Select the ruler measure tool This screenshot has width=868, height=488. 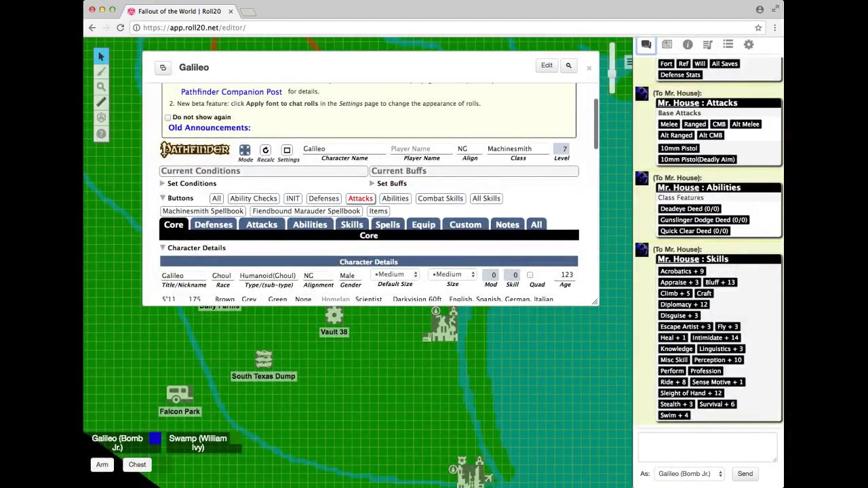[x=101, y=102]
